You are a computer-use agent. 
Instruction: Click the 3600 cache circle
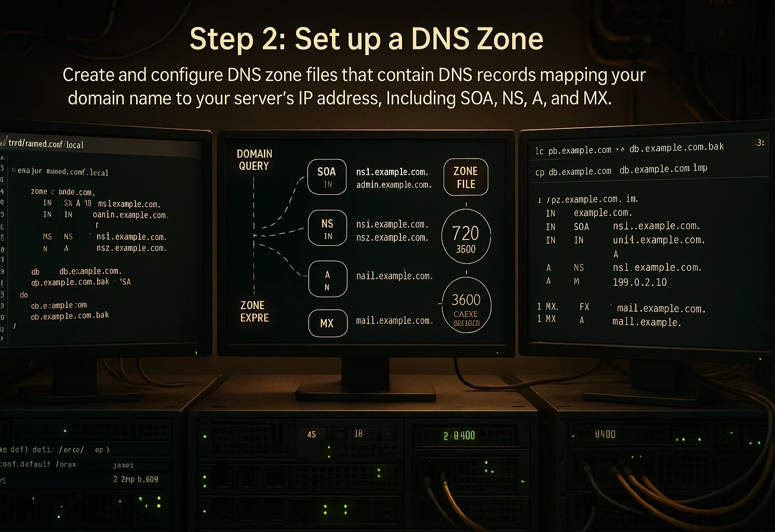tap(466, 306)
